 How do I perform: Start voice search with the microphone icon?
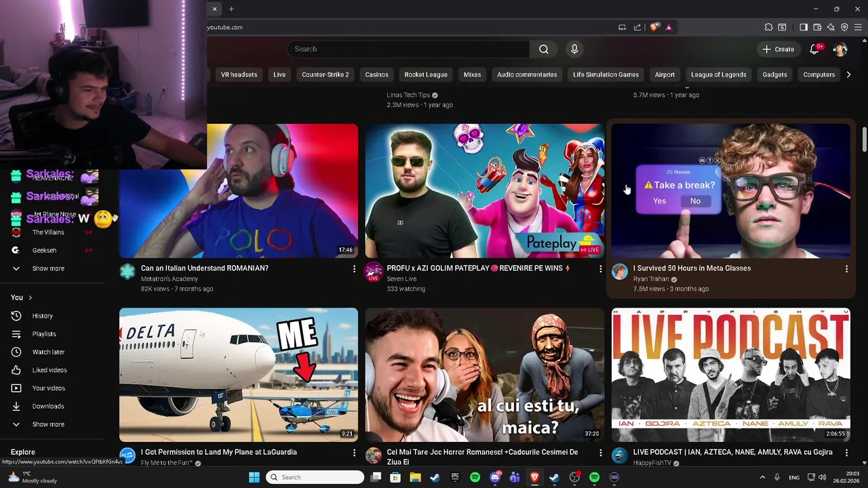pyautogui.click(x=574, y=49)
